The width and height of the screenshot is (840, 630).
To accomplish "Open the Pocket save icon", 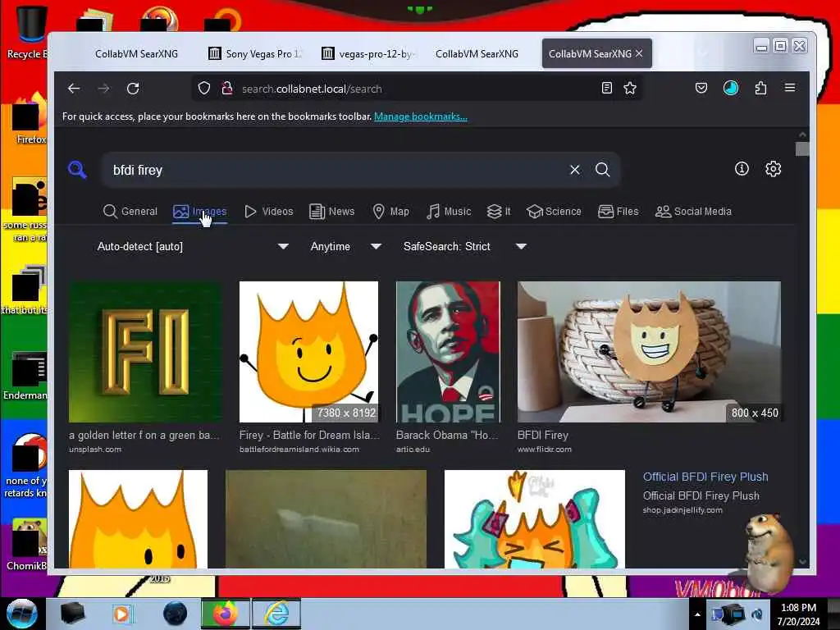I will coord(701,88).
